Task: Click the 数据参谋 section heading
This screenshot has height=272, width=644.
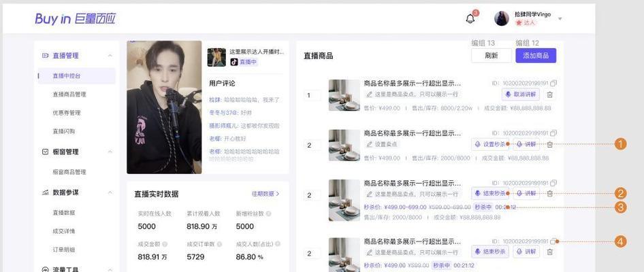Action: pyautogui.click(x=65, y=192)
